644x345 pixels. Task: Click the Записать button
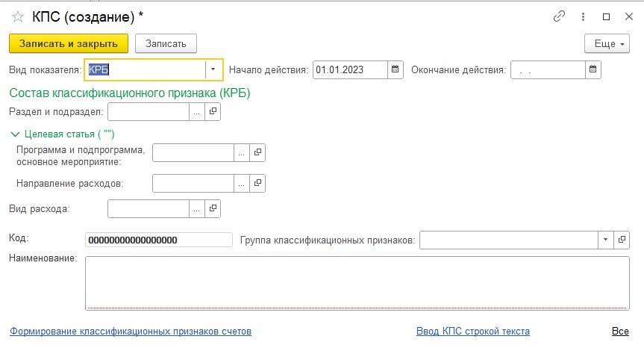[166, 43]
